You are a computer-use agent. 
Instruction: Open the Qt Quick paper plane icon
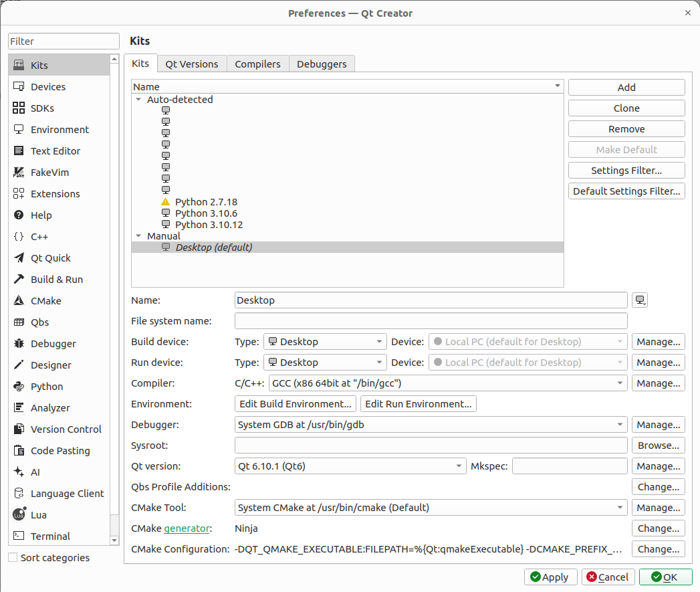pos(19,258)
